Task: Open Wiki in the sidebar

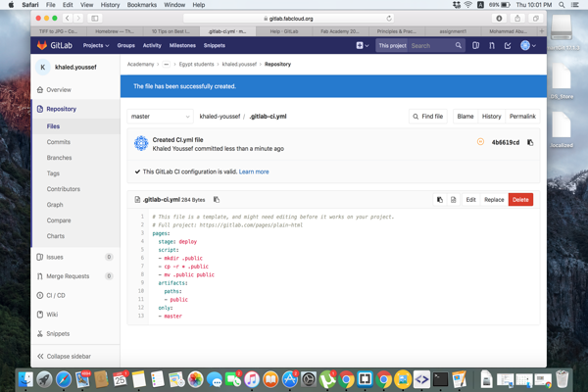Action: (x=52, y=315)
